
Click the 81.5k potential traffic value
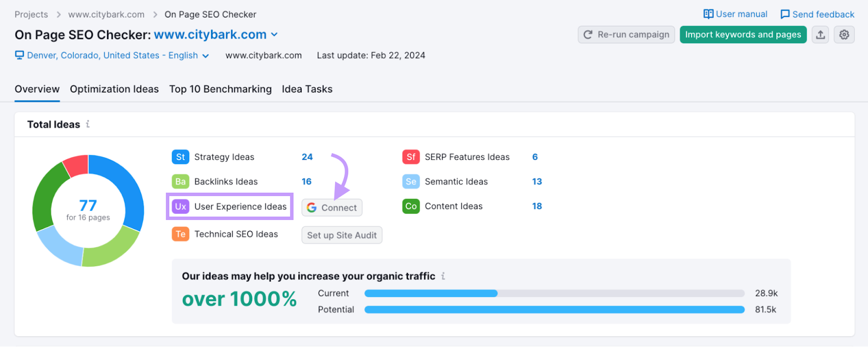click(x=765, y=310)
